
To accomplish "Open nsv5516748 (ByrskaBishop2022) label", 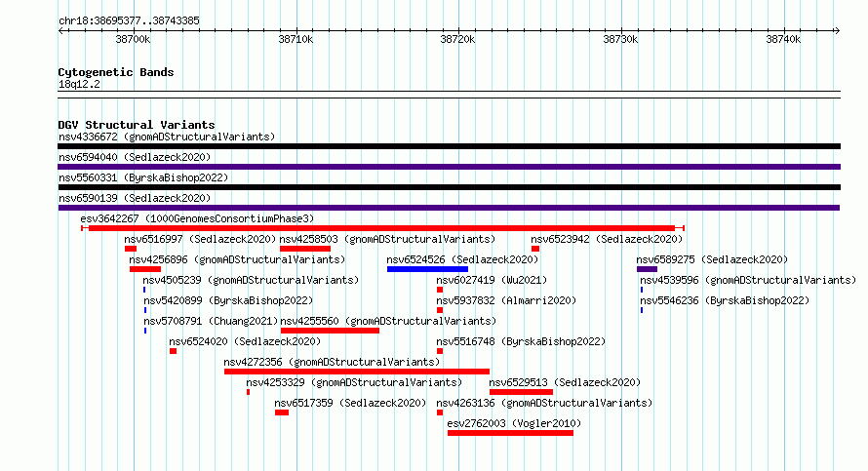I will tap(521, 341).
